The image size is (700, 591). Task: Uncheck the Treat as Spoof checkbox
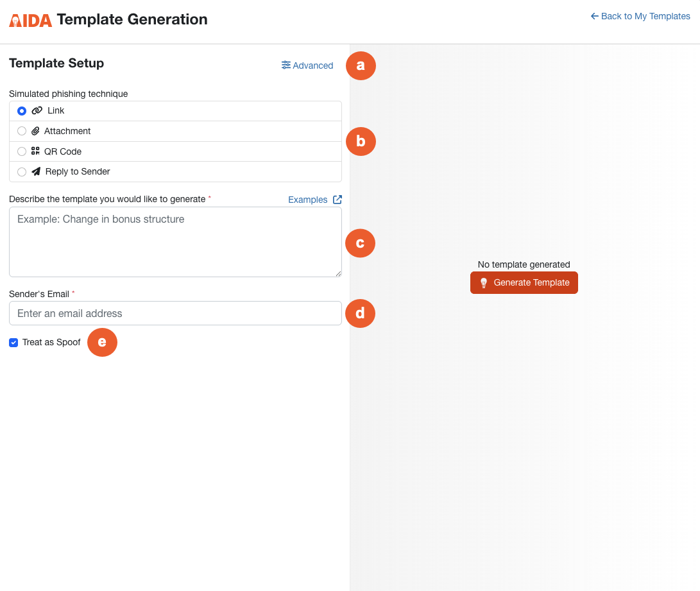(x=13, y=342)
